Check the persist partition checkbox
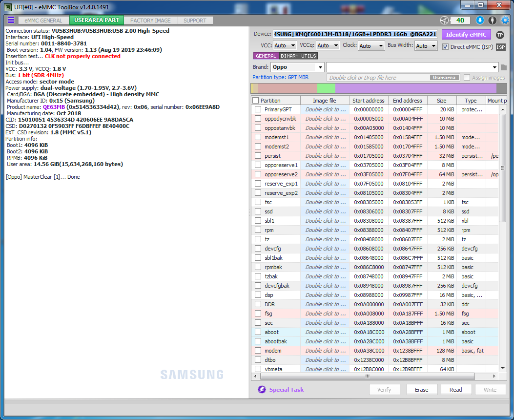Viewport: 514px width, 420px height. 258,156
